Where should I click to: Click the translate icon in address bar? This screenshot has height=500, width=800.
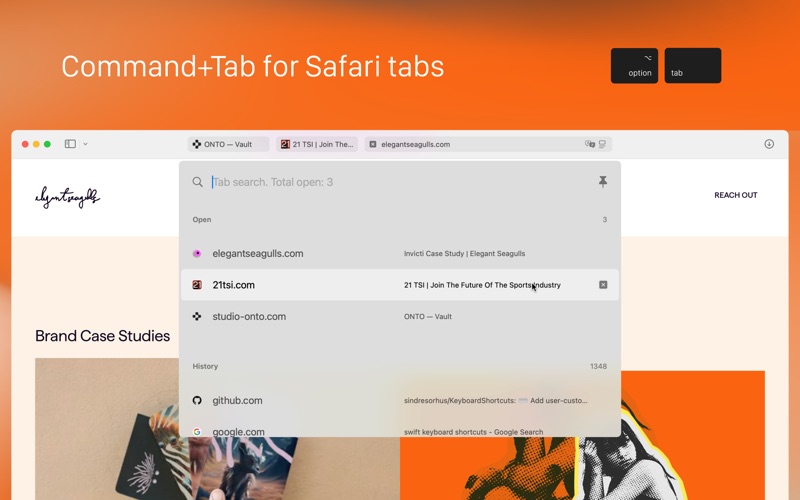[590, 144]
